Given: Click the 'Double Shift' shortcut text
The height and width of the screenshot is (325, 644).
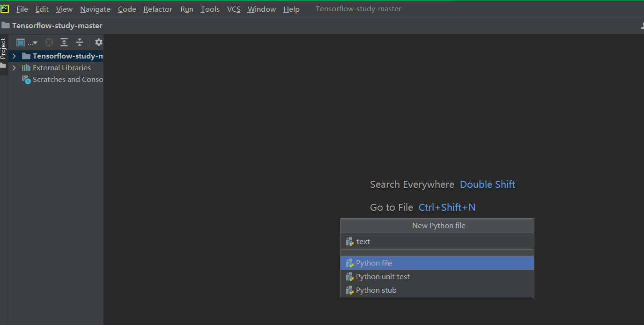Looking at the screenshot, I should 488,185.
